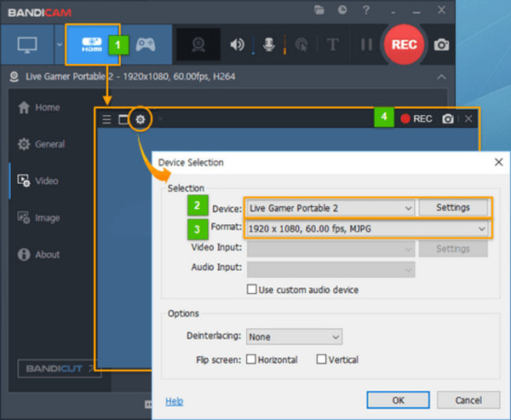This screenshot has height=420, width=511.
Task: Toggle text overlay T icon
Action: 333,44
